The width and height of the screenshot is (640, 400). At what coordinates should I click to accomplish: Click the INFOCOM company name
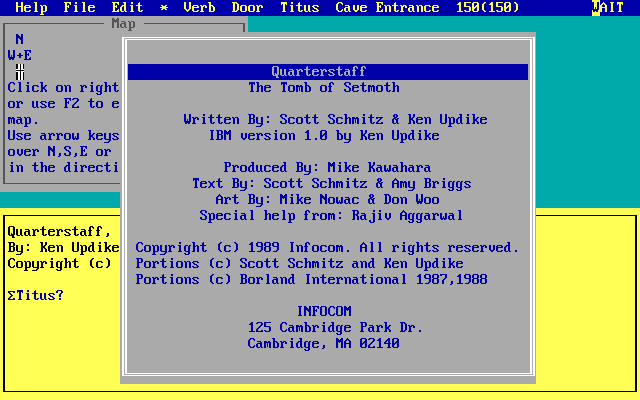(324, 311)
